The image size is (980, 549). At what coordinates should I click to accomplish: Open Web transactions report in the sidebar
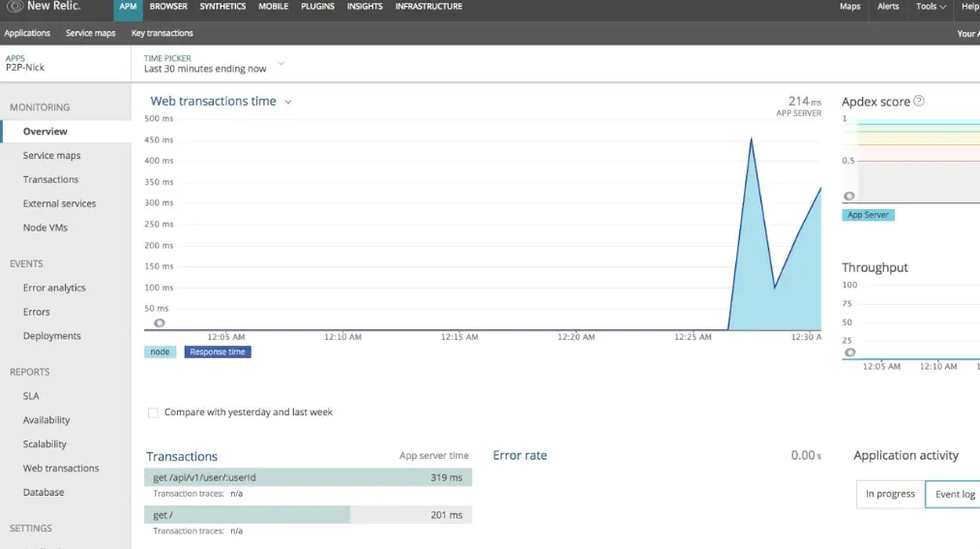(61, 469)
